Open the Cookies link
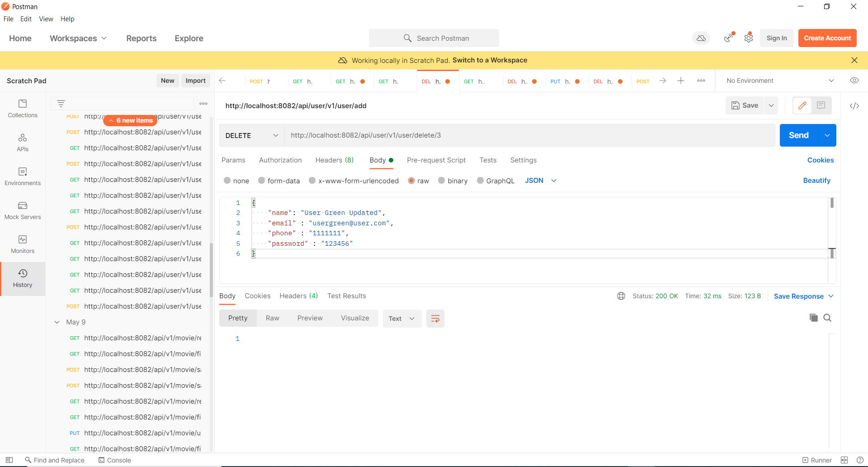The width and height of the screenshot is (868, 467). point(821,160)
